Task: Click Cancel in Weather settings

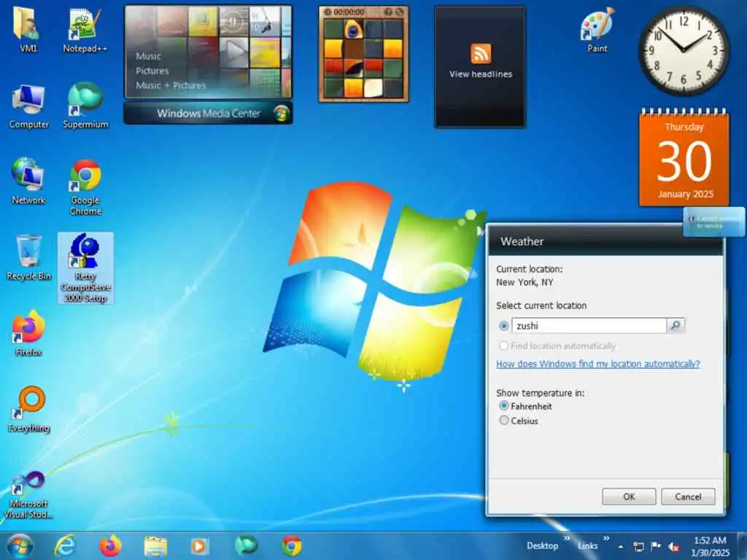Action: 688,496
